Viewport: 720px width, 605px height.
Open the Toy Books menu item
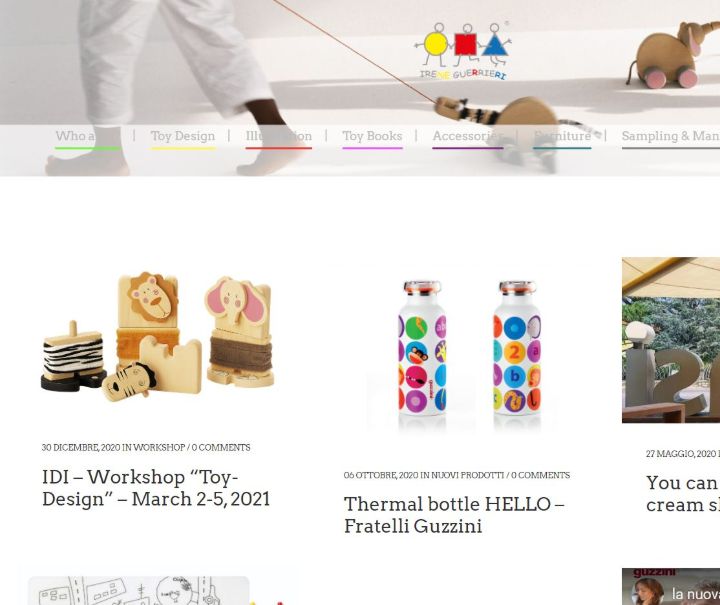[x=372, y=136]
